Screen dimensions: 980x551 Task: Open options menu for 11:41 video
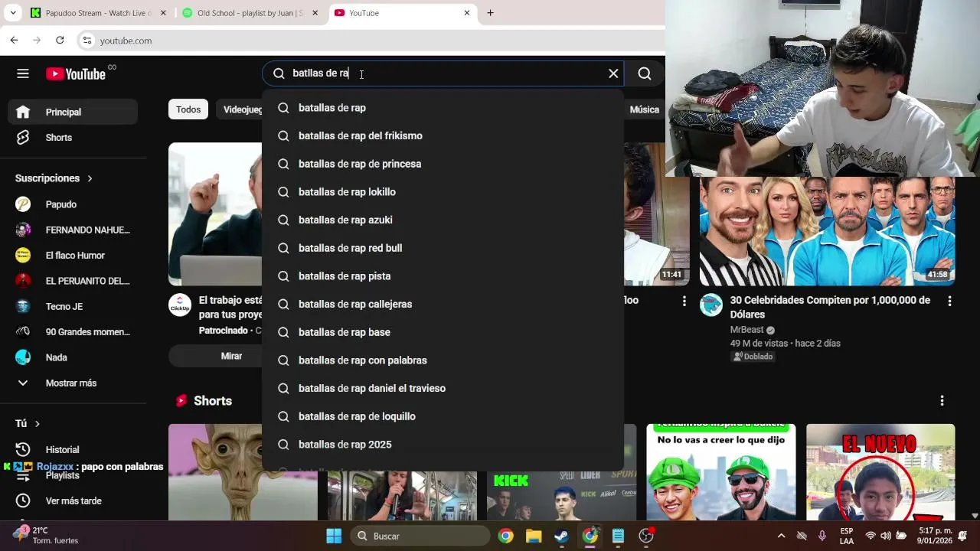[684, 302]
